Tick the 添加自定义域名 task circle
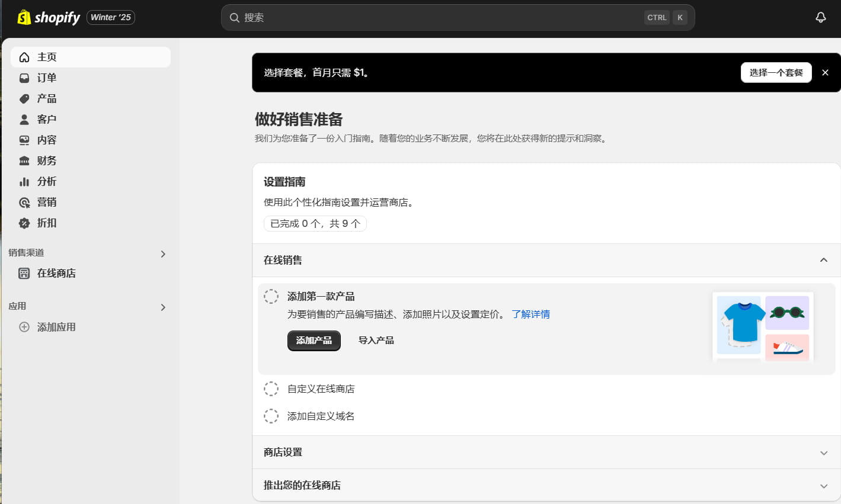The image size is (841, 504). [x=271, y=416]
